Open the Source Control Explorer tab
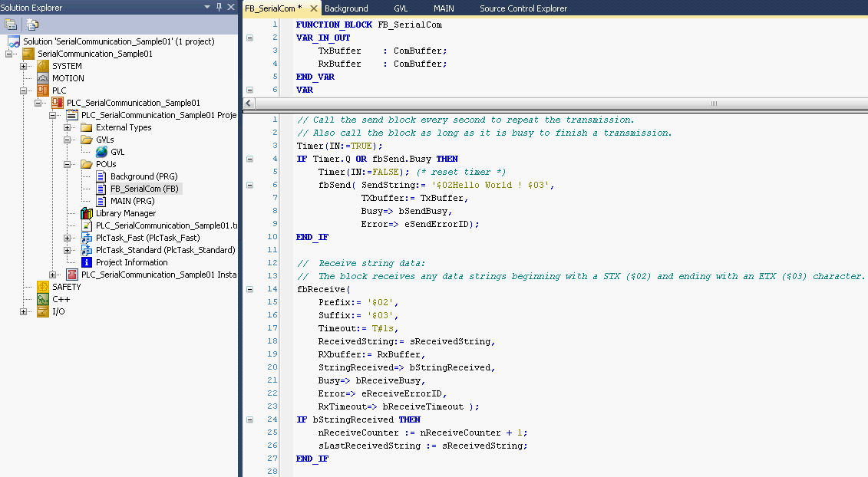868x477 pixels. tap(523, 8)
